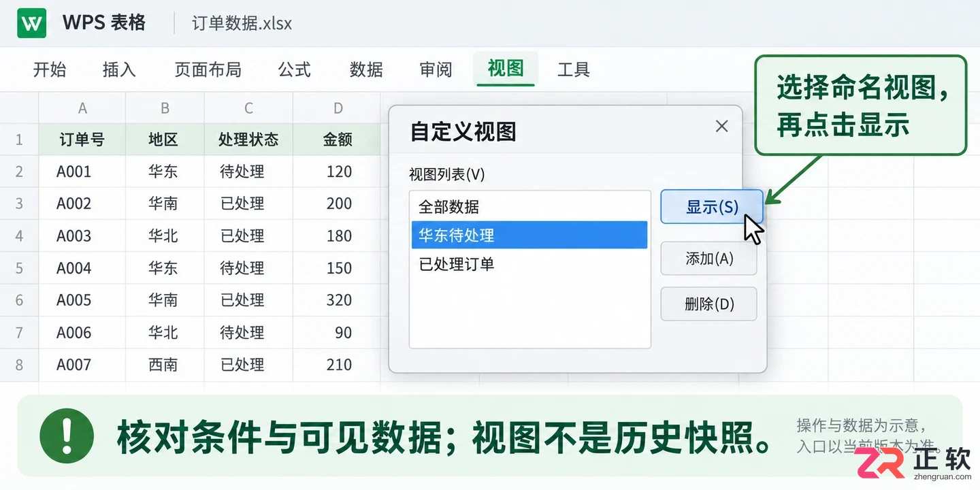Click the active 视图 tab
This screenshot has height=490, width=980.
pos(506,69)
